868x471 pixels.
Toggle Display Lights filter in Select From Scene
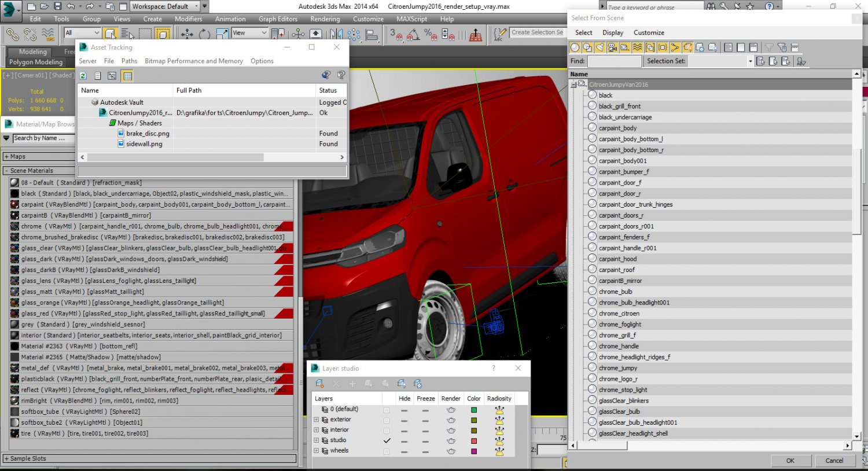coord(600,47)
